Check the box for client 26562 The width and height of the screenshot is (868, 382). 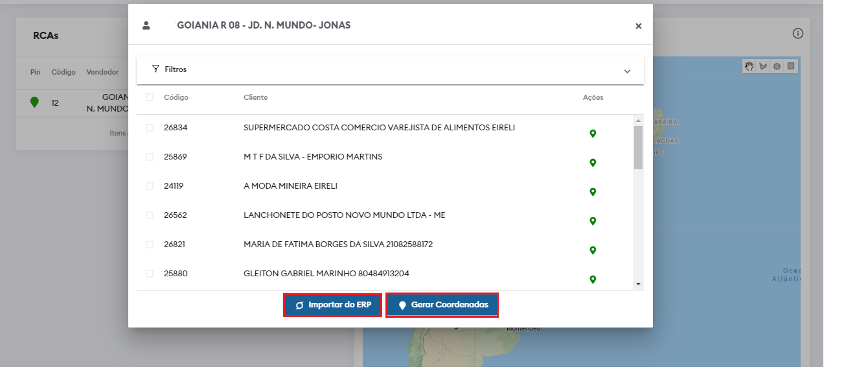pos(150,215)
